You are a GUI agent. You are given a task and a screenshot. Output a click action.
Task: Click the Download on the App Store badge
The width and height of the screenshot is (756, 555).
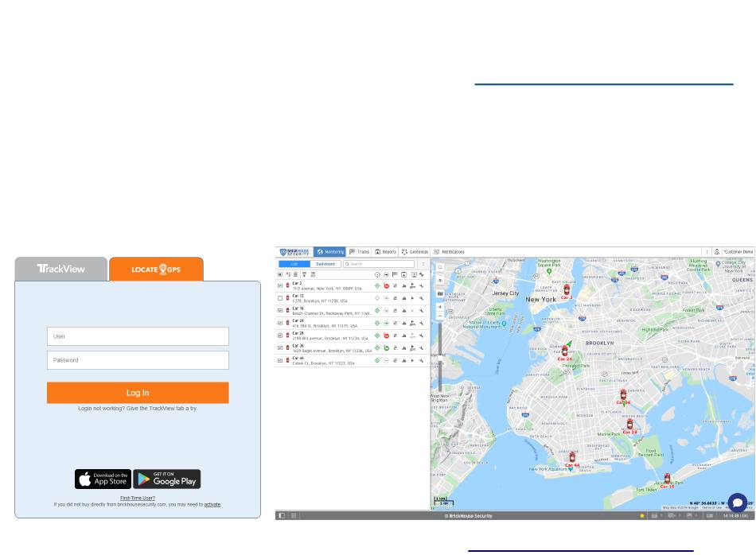point(103,479)
